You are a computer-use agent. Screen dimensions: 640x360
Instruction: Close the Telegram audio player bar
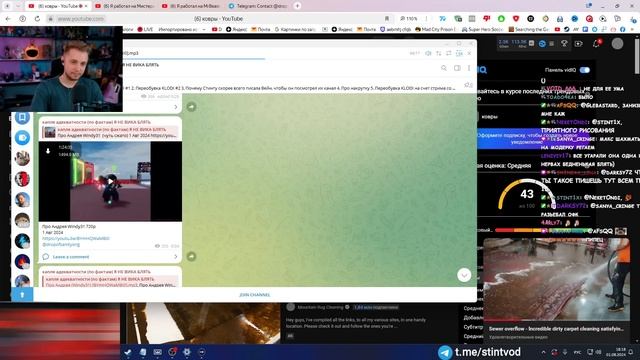click(469, 53)
